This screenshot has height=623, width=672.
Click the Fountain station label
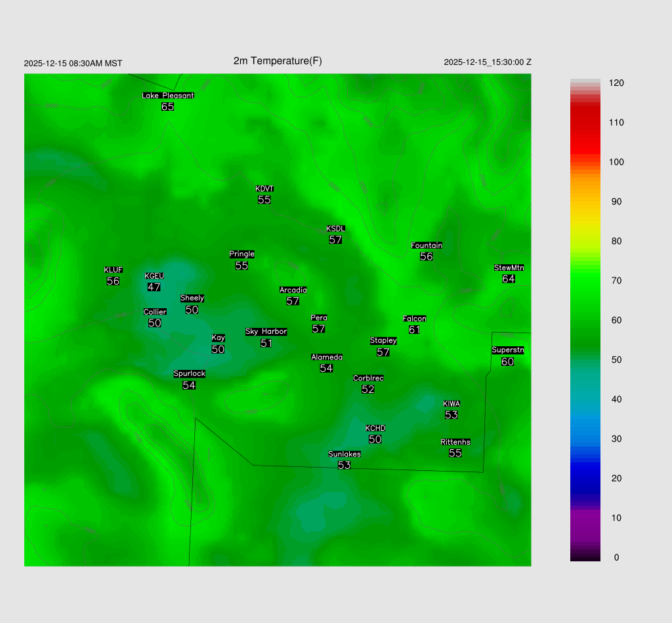pyautogui.click(x=427, y=245)
